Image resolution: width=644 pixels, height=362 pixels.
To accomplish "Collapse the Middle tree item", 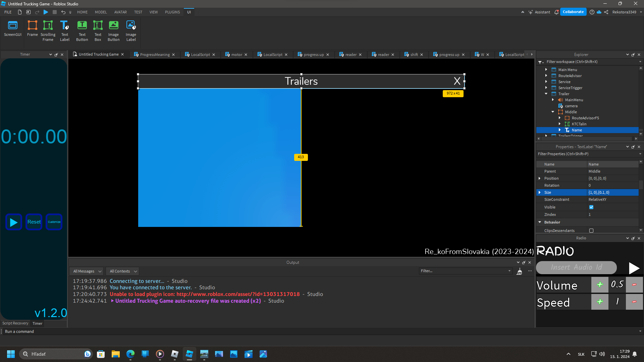I will (x=553, y=112).
